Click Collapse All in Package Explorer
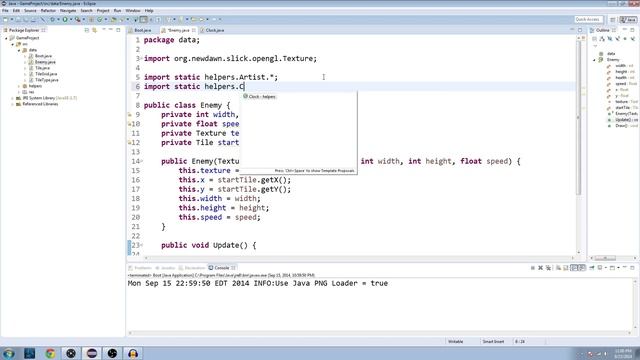Viewport: 640px width, 360px height. point(87,30)
